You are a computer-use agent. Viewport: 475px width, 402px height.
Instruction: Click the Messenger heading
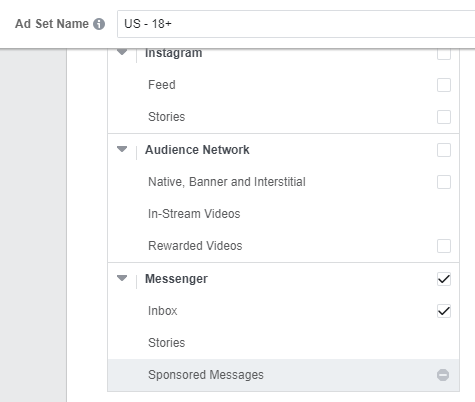[176, 279]
